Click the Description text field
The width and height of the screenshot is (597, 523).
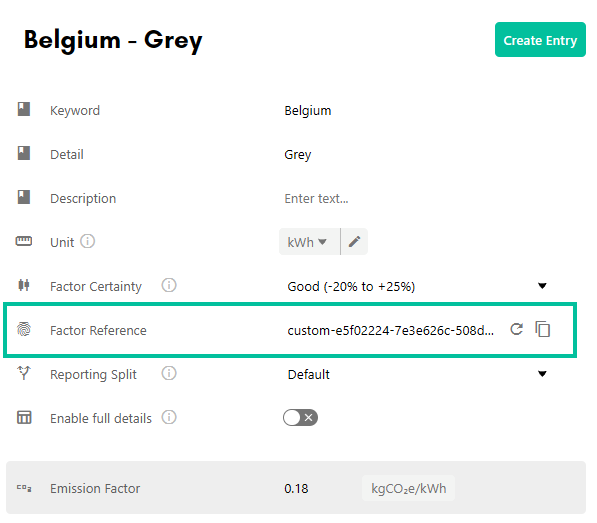point(419,198)
